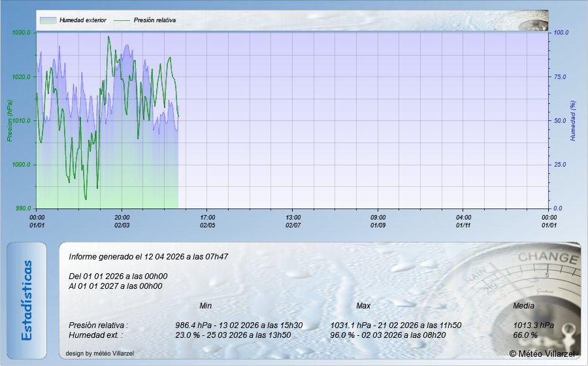Viewport: 588px width, 366px height.
Task: Click the Humedad ext. row label
Action: [x=95, y=335]
